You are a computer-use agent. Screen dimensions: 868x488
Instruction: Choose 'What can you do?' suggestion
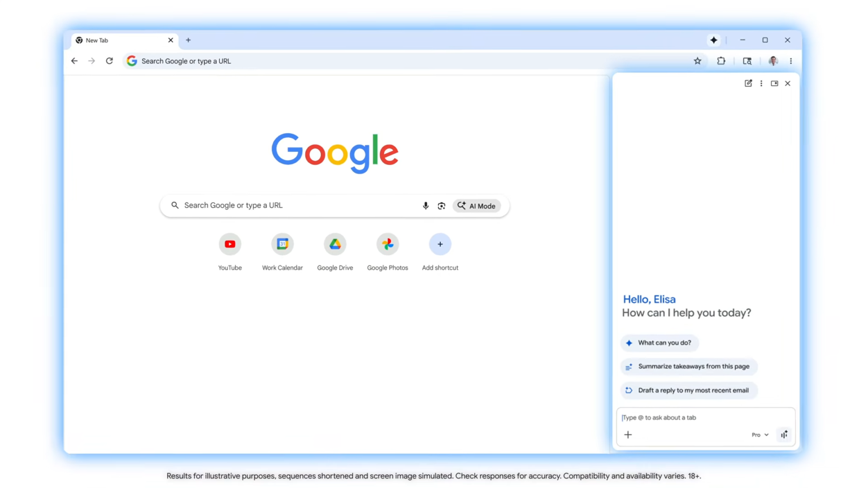point(659,343)
